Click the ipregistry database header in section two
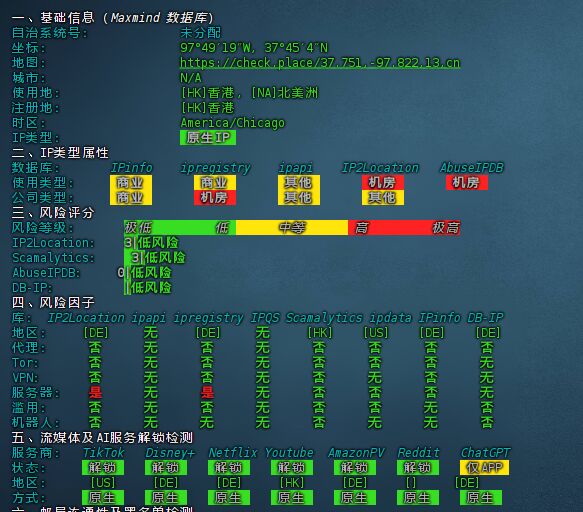This screenshot has width=583, height=512. tap(215, 168)
